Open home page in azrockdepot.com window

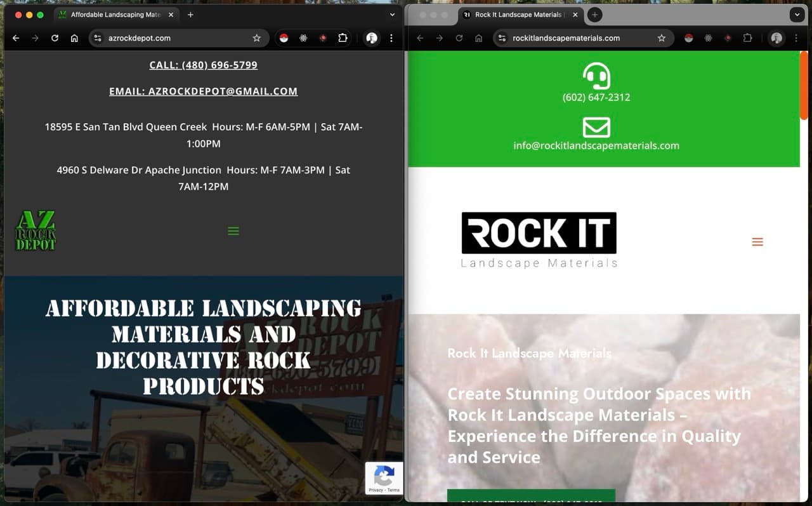[x=74, y=38]
